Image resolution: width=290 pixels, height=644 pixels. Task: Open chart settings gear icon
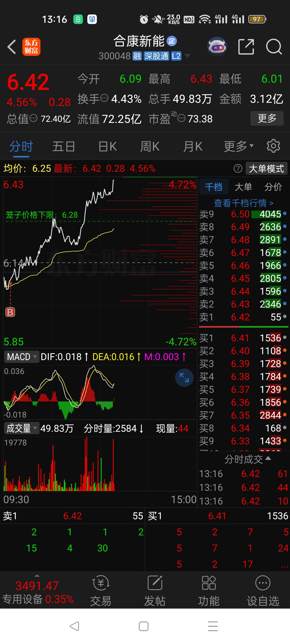tap(273, 146)
